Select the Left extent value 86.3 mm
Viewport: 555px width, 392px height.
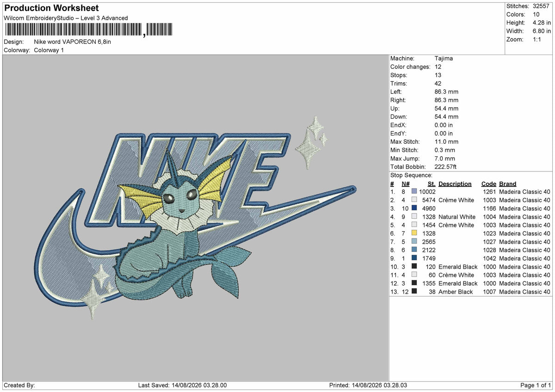coord(446,92)
